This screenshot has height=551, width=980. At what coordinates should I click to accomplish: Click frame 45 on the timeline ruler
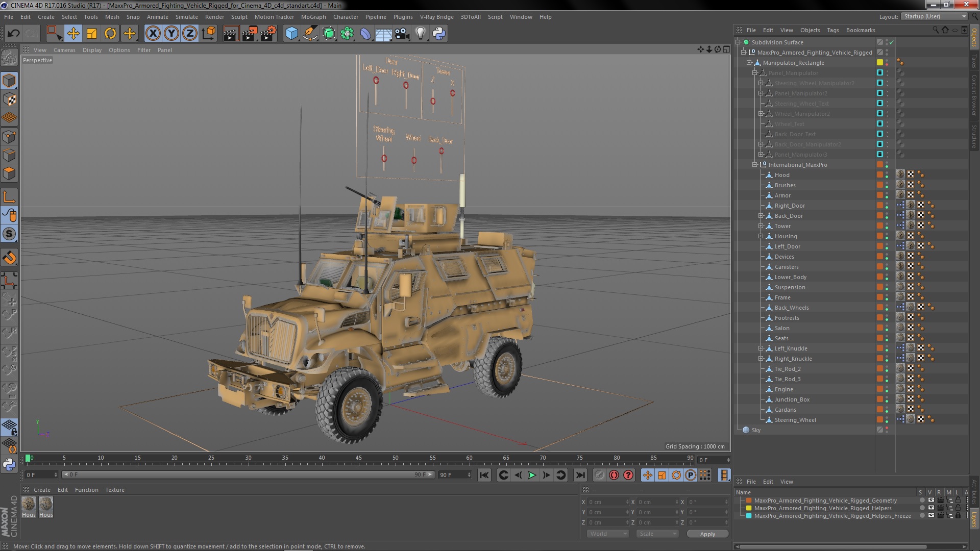pyautogui.click(x=358, y=458)
